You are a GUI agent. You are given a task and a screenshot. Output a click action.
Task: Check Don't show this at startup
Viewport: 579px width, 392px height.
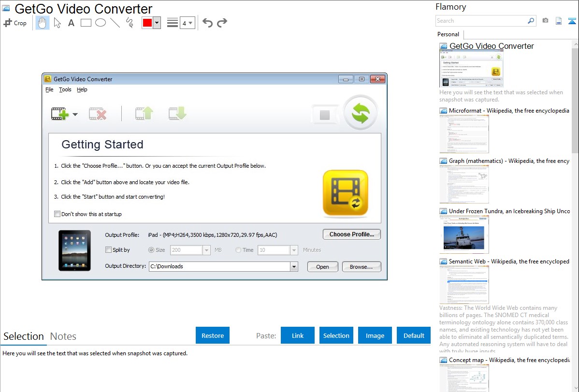pyautogui.click(x=57, y=214)
